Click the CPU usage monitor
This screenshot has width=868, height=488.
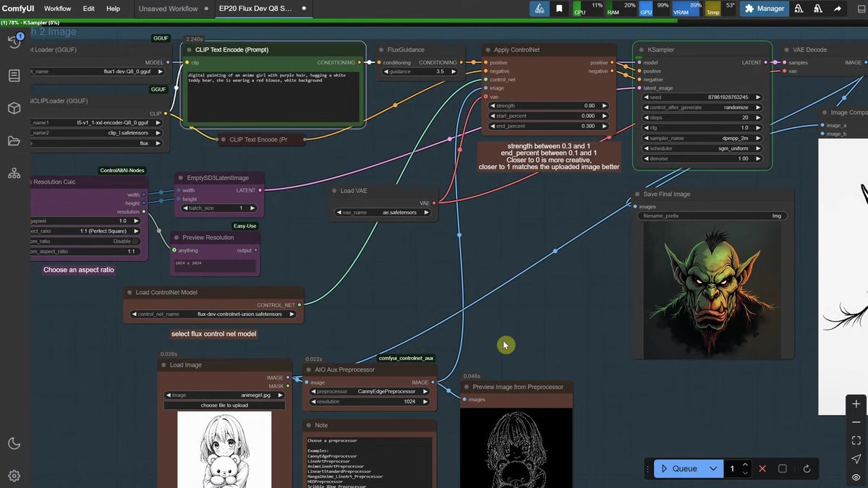coord(588,9)
